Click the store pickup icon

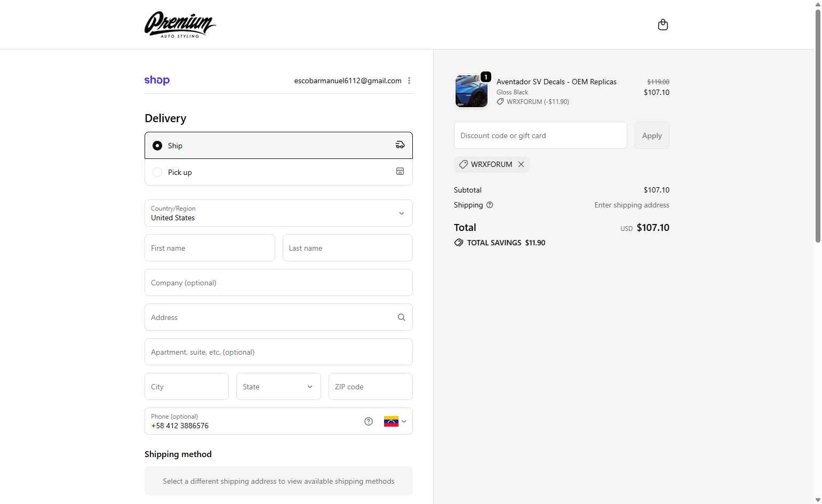pos(400,172)
